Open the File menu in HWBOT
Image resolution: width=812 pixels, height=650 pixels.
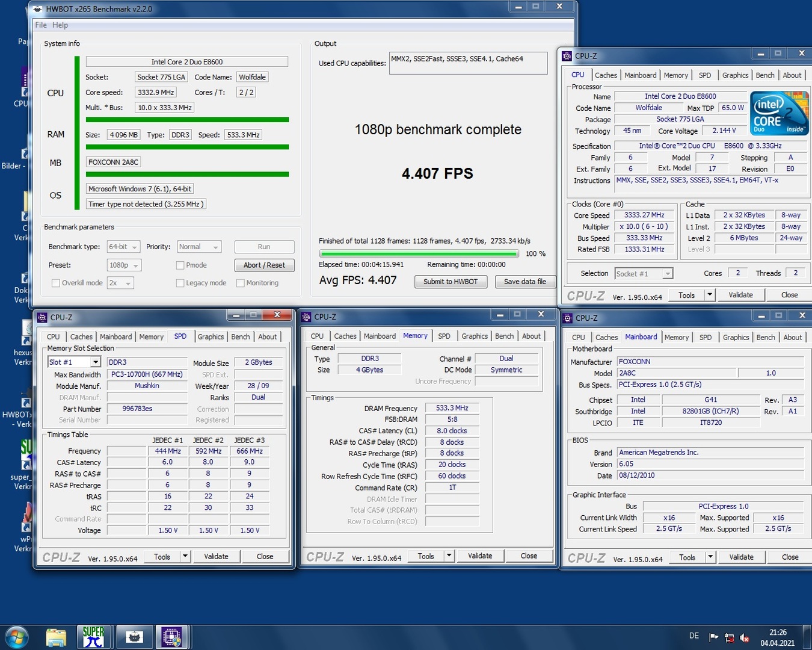pyautogui.click(x=41, y=25)
